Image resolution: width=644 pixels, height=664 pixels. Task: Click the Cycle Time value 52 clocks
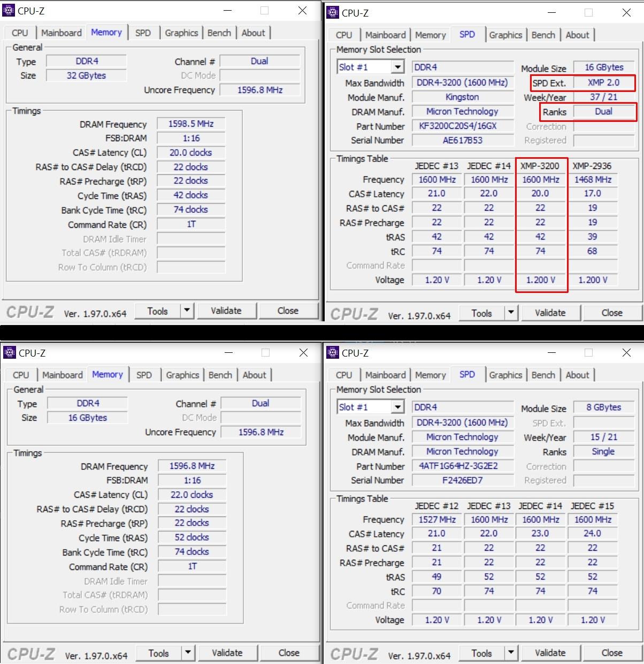click(192, 537)
